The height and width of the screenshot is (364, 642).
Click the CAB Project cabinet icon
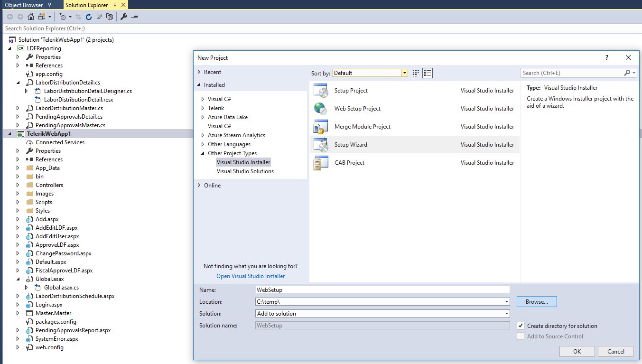tap(321, 163)
